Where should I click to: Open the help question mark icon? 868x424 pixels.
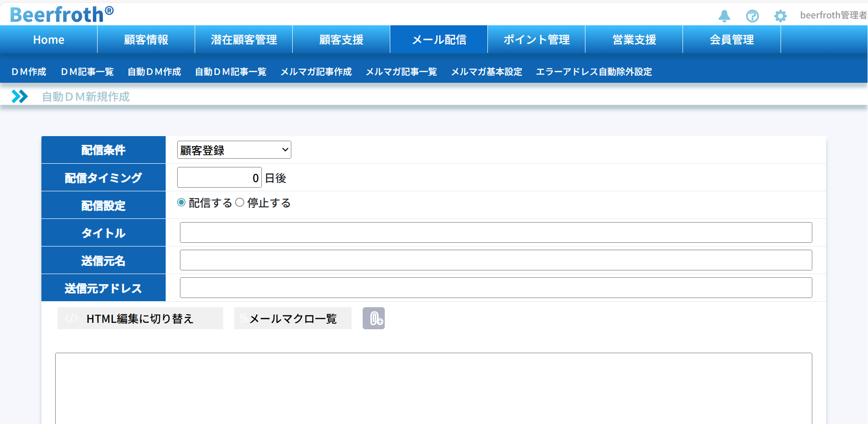(752, 16)
